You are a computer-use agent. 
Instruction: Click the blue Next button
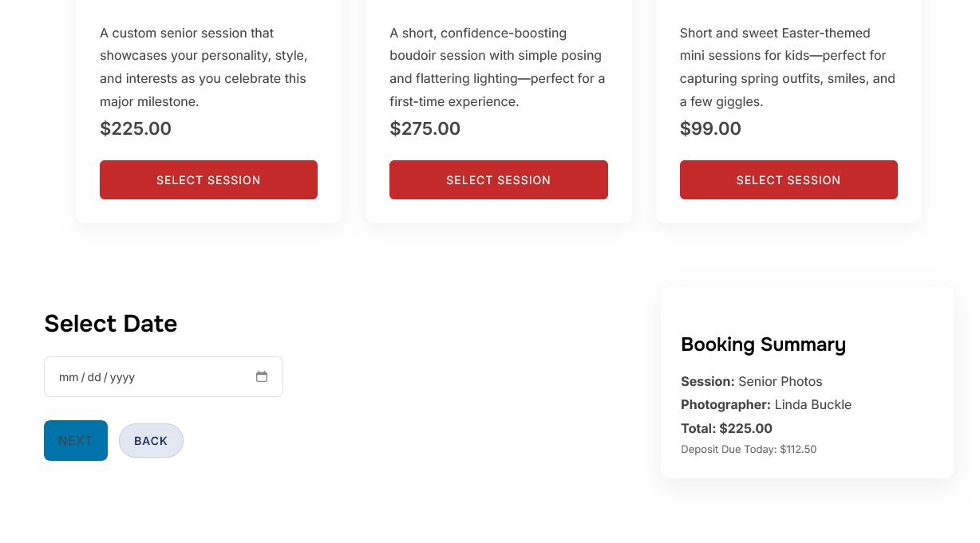coord(76,441)
